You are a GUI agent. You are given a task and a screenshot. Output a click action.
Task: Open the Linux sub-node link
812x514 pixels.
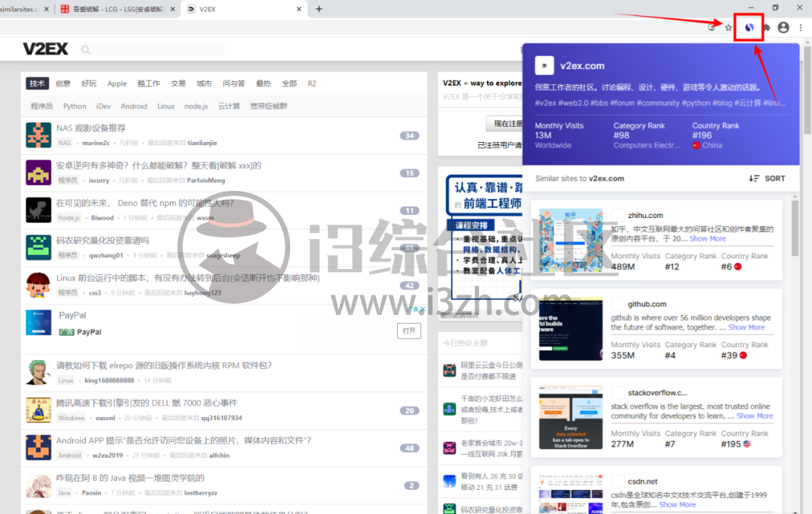pyautogui.click(x=165, y=106)
